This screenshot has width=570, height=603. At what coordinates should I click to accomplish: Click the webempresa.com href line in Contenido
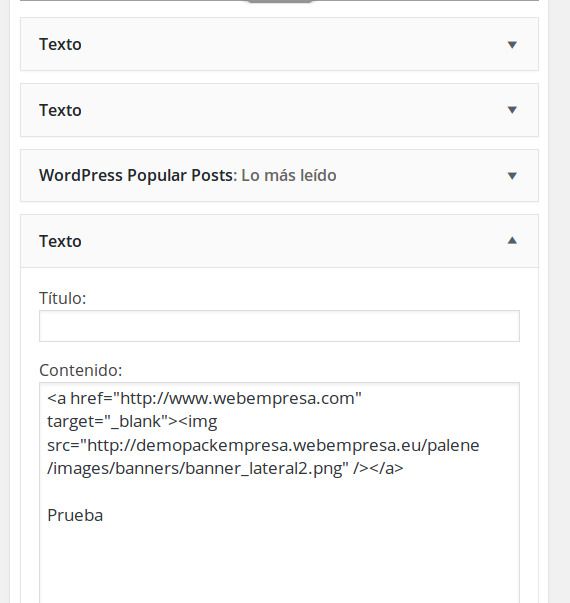pyautogui.click(x=204, y=398)
